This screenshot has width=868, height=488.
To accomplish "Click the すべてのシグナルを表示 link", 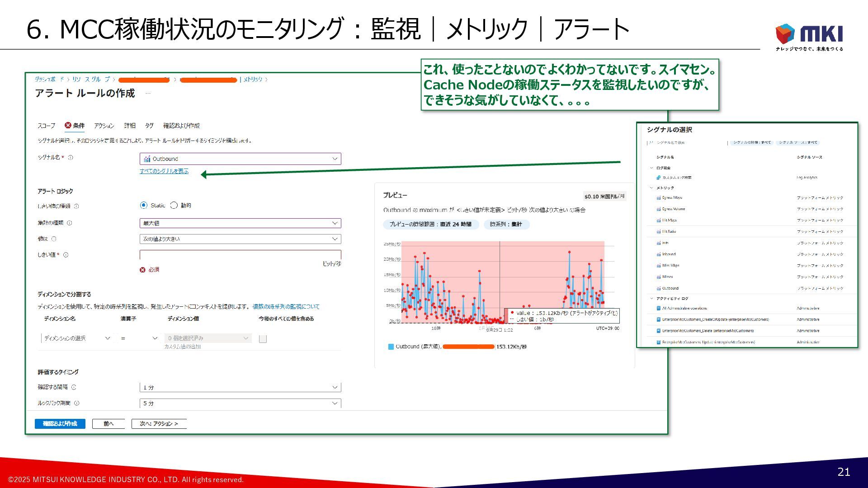I will coord(164,171).
